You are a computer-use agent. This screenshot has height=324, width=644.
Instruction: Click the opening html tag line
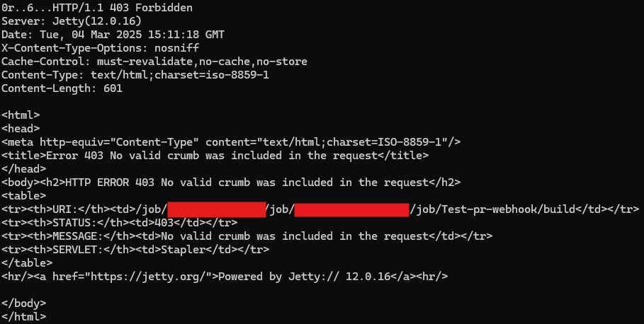[21, 115]
